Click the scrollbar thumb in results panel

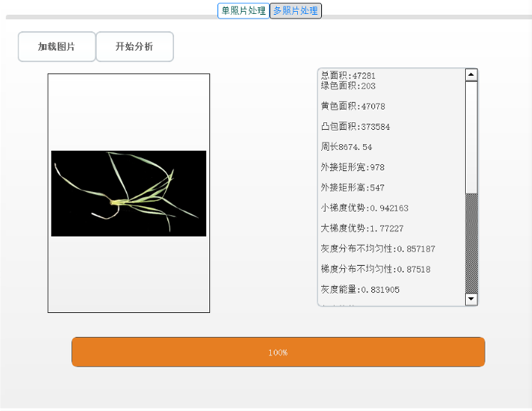pos(471,136)
